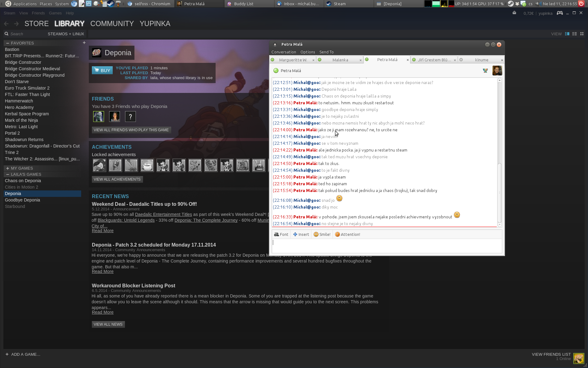
Task: Switch library to detail view icon
Action: coord(567,34)
